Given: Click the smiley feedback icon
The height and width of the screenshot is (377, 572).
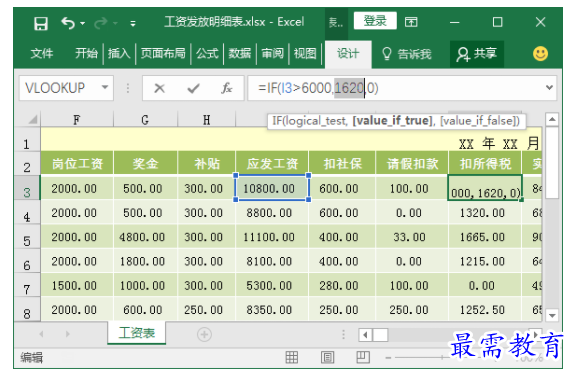Looking at the screenshot, I should point(540,54).
